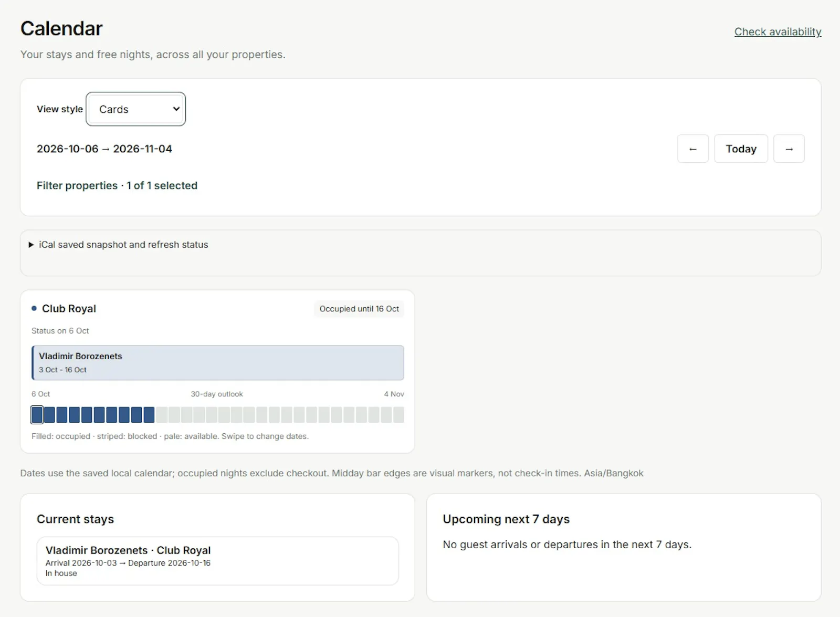Click the View style label

tap(60, 109)
